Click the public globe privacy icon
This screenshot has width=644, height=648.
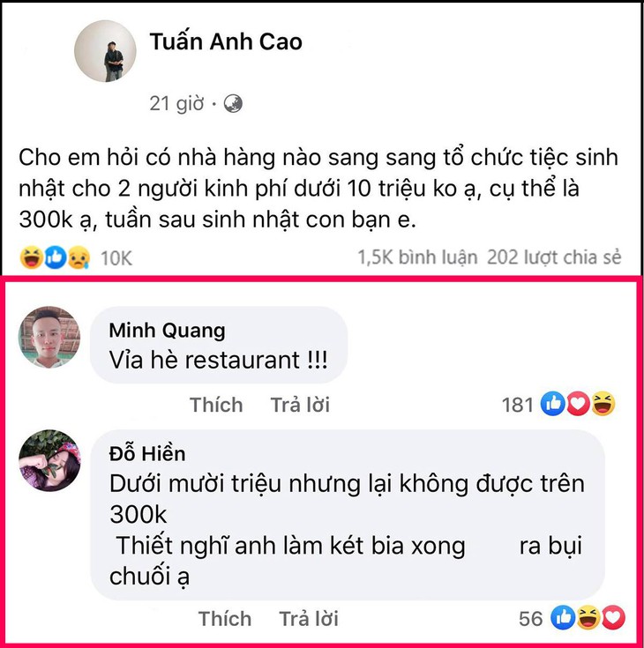(233, 104)
